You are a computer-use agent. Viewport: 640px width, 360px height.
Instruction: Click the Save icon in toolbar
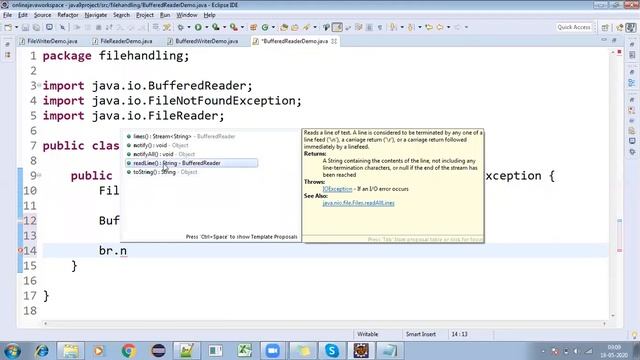click(x=25, y=27)
